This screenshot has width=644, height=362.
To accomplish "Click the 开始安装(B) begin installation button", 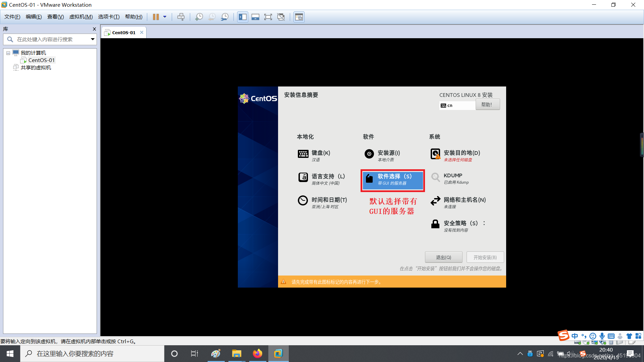I will point(485,257).
